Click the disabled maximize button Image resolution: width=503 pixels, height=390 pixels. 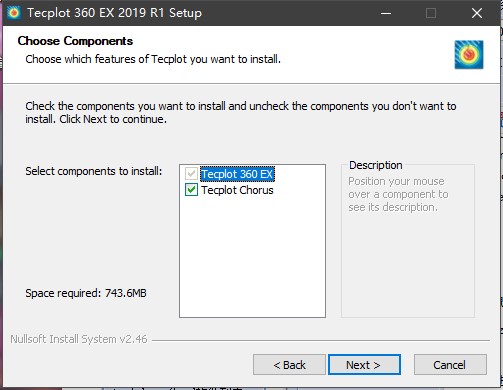(x=431, y=13)
